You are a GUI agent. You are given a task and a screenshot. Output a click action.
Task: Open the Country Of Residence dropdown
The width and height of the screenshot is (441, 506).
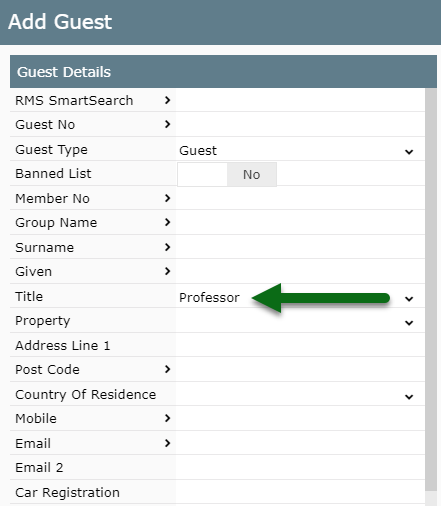(x=300, y=395)
